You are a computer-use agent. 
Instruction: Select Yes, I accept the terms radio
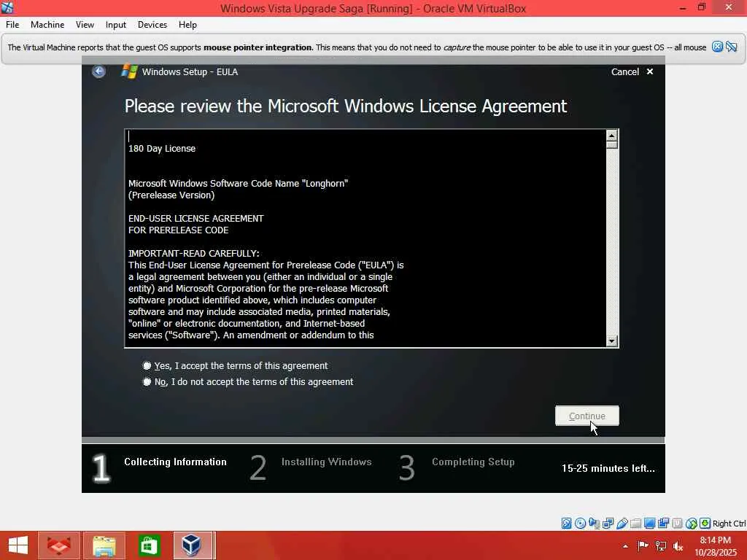(147, 366)
